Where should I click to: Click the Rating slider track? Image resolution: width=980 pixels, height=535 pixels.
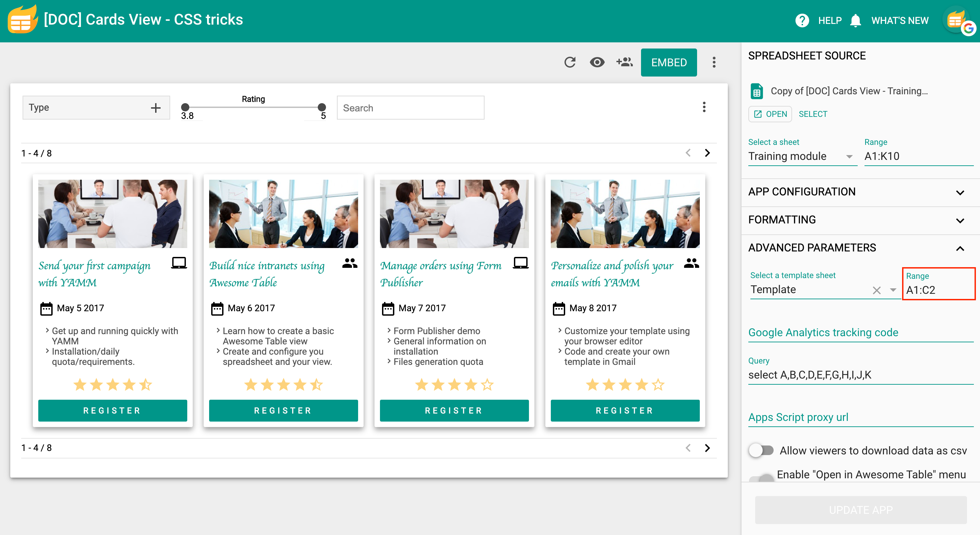pyautogui.click(x=253, y=108)
